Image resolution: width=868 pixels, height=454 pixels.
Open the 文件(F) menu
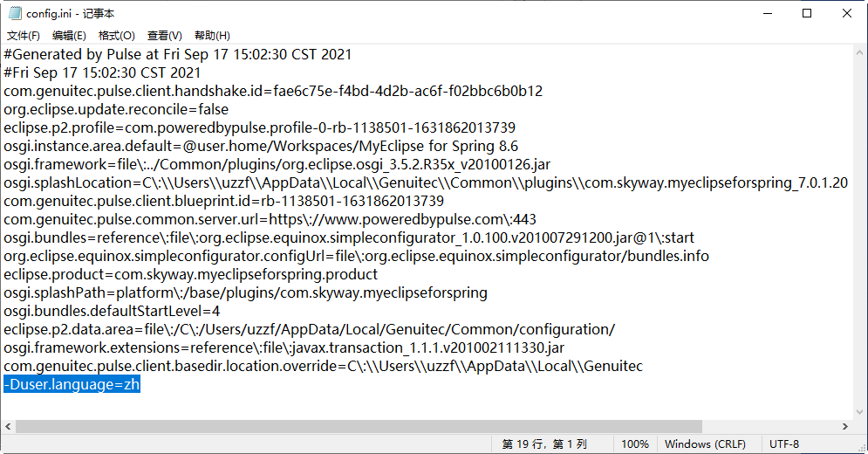pos(24,36)
